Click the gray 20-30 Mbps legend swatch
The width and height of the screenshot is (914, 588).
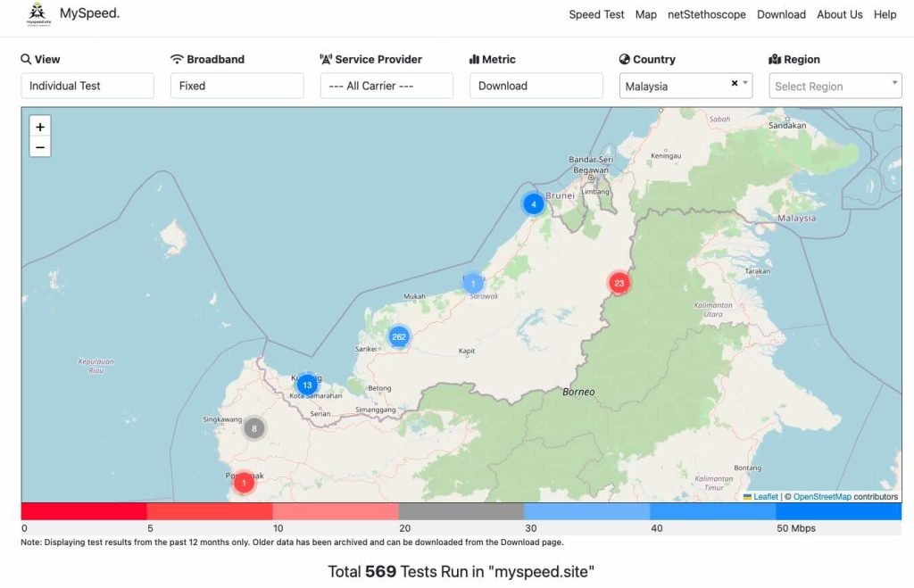pos(461,511)
